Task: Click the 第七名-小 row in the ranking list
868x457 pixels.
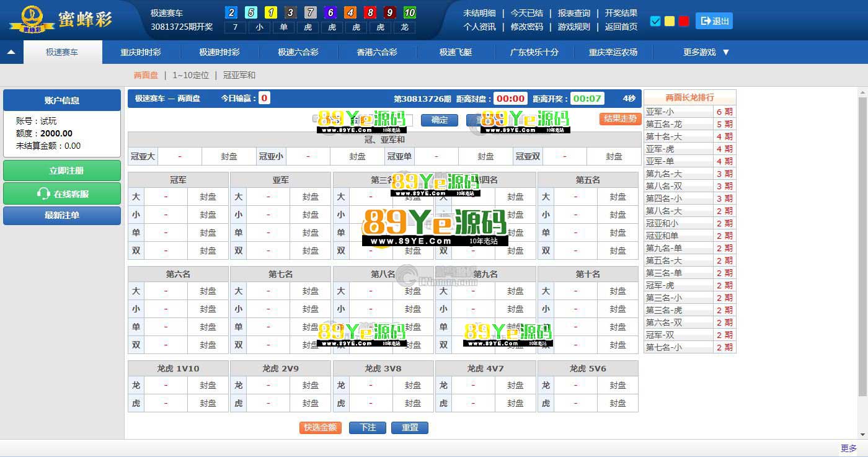Action: pos(689,347)
